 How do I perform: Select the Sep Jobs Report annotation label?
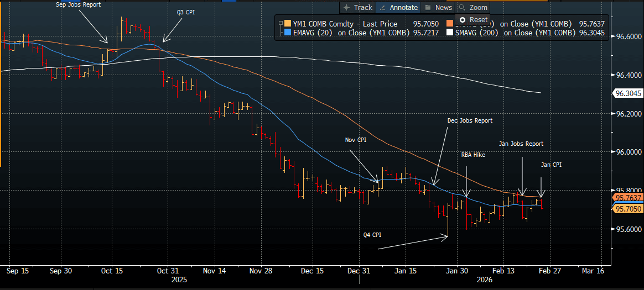click(78, 4)
